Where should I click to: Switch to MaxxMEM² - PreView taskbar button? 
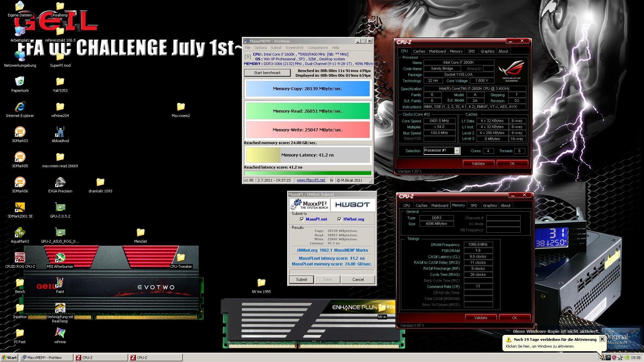[x=46, y=358]
